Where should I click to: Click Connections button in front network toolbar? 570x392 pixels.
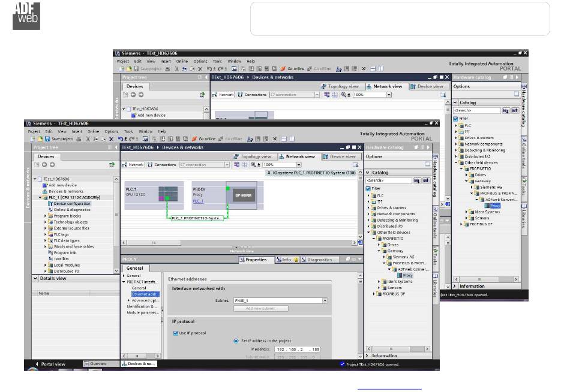coord(162,165)
